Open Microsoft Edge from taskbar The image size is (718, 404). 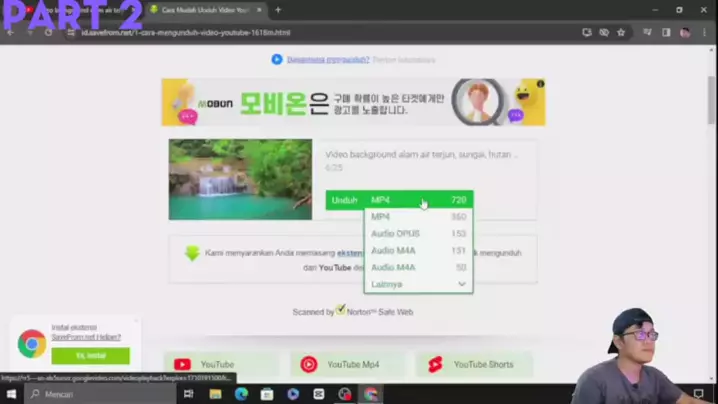tap(241, 394)
